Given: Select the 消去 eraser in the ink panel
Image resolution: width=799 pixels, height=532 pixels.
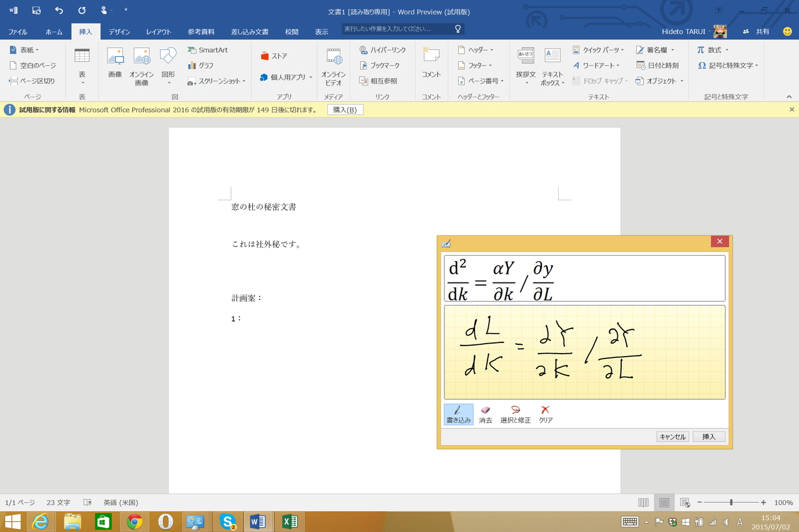Looking at the screenshot, I should 486,414.
